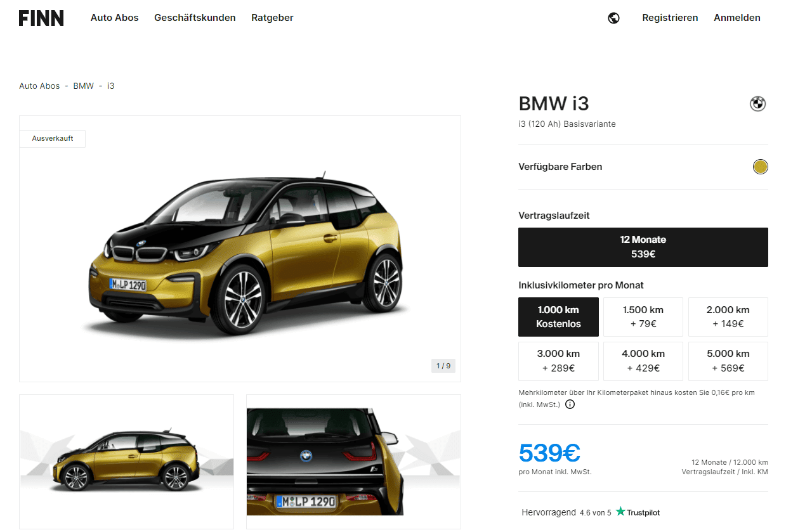812x530 pixels.
Task: Choose the 2.000 km + 149€ option
Action: pyautogui.click(x=728, y=317)
